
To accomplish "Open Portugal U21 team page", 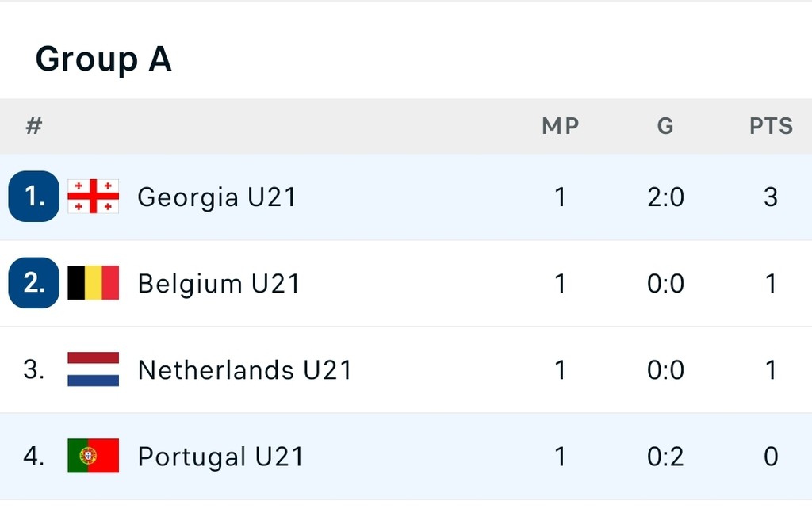I will tap(220, 457).
